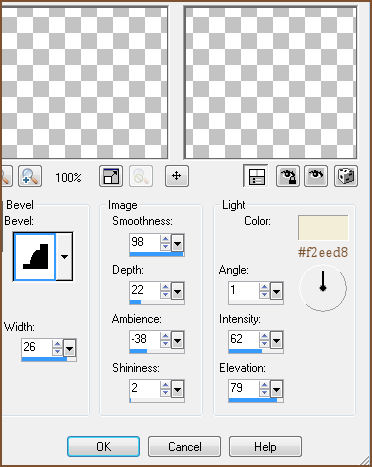Image resolution: width=372 pixels, height=467 pixels.
Task: Expand the Depth slider dropdown arrow
Action: click(178, 292)
